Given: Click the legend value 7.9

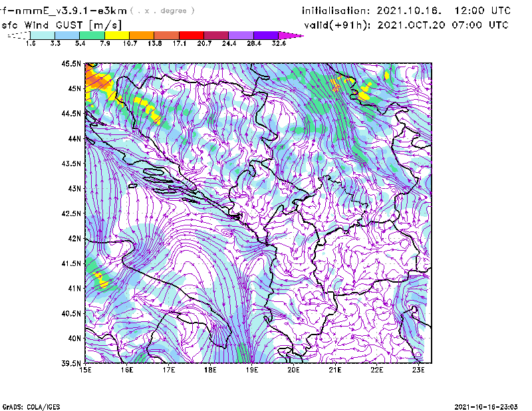Looking at the screenshot, I should pos(105,43).
